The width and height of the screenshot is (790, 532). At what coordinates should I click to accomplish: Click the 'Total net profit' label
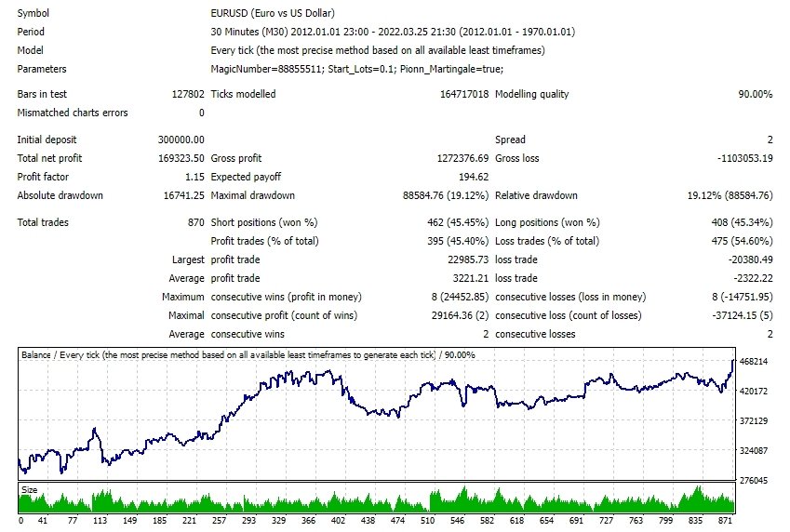(49, 159)
